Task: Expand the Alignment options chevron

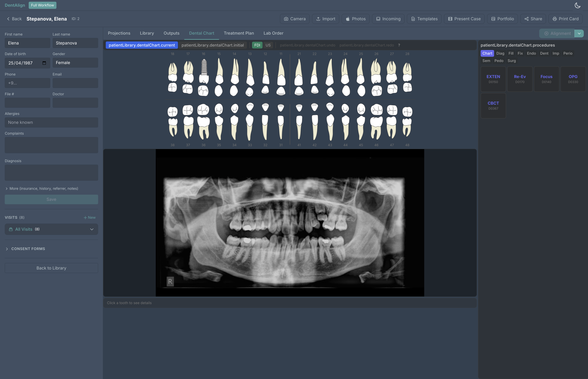Action: [579, 33]
